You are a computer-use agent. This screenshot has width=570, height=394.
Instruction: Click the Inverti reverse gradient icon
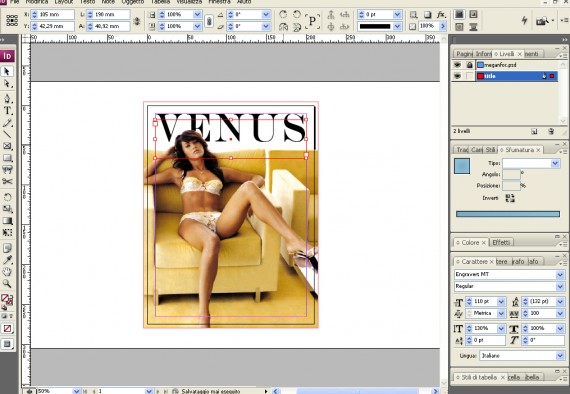click(x=510, y=198)
